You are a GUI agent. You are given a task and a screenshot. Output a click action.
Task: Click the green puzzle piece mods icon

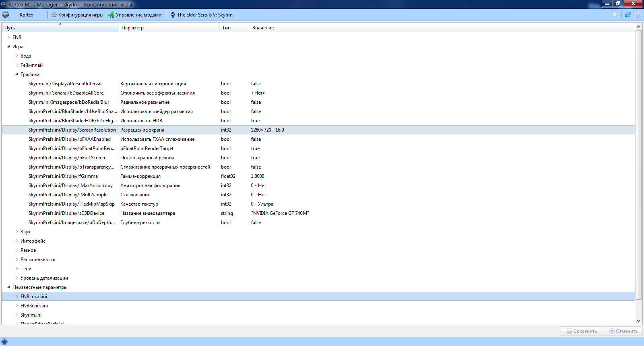pyautogui.click(x=111, y=15)
